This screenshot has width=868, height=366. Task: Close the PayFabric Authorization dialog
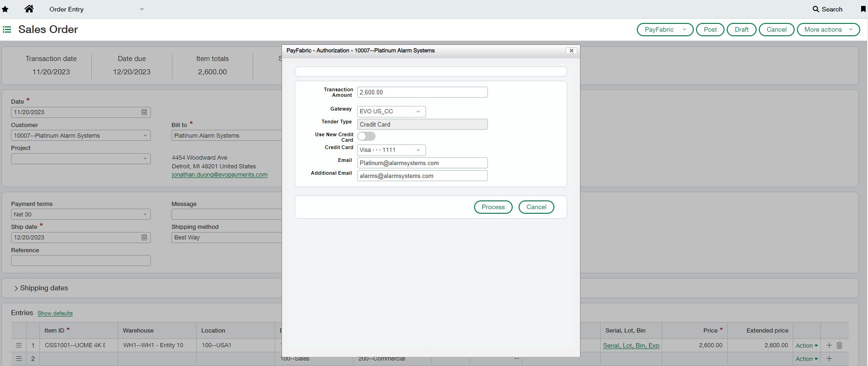pyautogui.click(x=571, y=51)
